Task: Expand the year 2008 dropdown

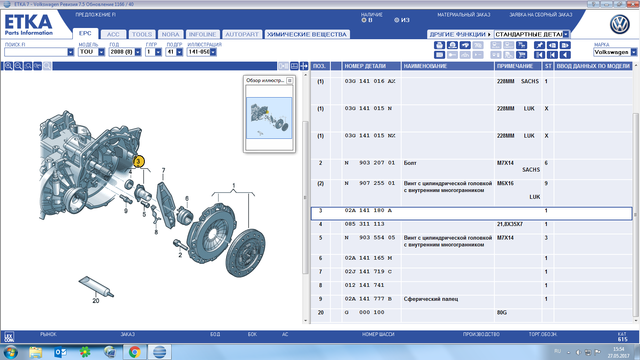Action: coord(138,52)
